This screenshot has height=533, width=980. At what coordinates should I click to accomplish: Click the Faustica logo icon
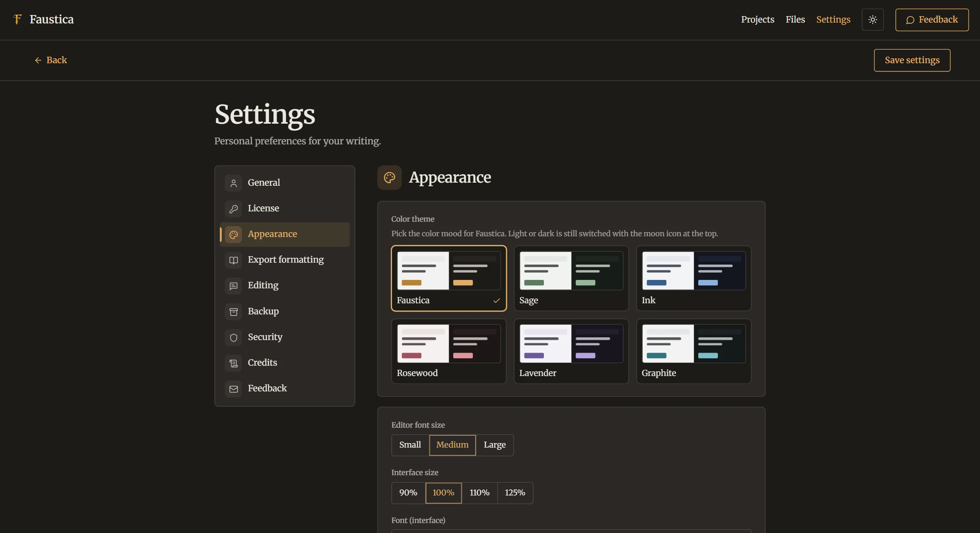click(x=17, y=19)
